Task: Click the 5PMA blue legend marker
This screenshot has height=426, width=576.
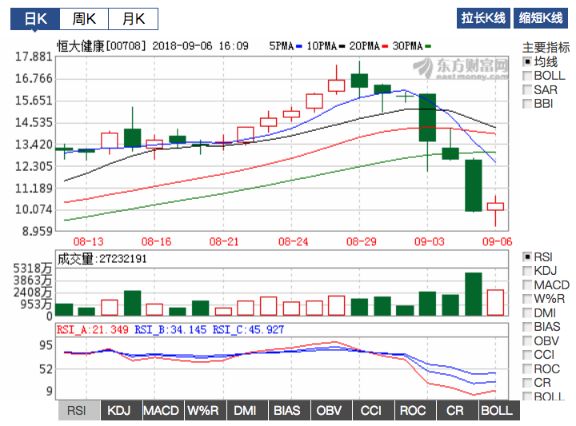Action: [299, 46]
